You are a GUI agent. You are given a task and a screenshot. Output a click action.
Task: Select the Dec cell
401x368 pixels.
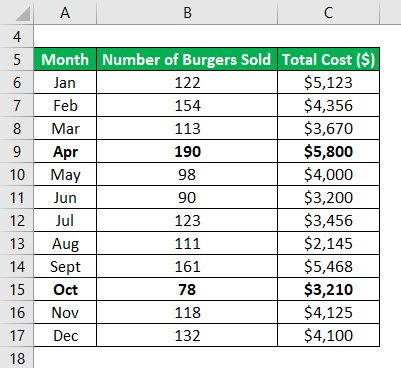[65, 335]
